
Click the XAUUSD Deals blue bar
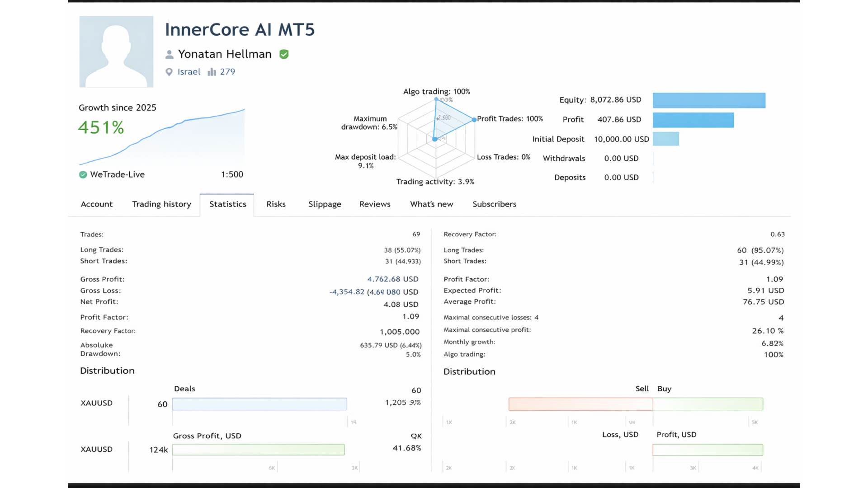(x=259, y=404)
